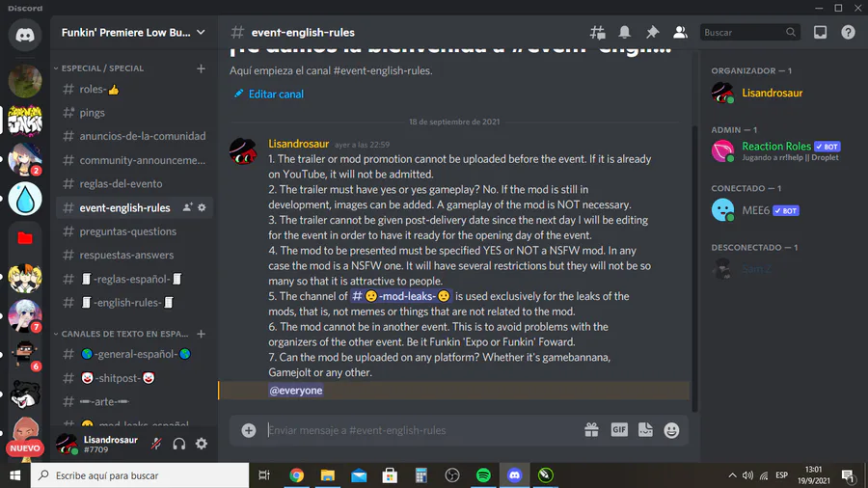This screenshot has width=868, height=488.
Task: Open the sticker picker icon
Action: pyautogui.click(x=645, y=429)
